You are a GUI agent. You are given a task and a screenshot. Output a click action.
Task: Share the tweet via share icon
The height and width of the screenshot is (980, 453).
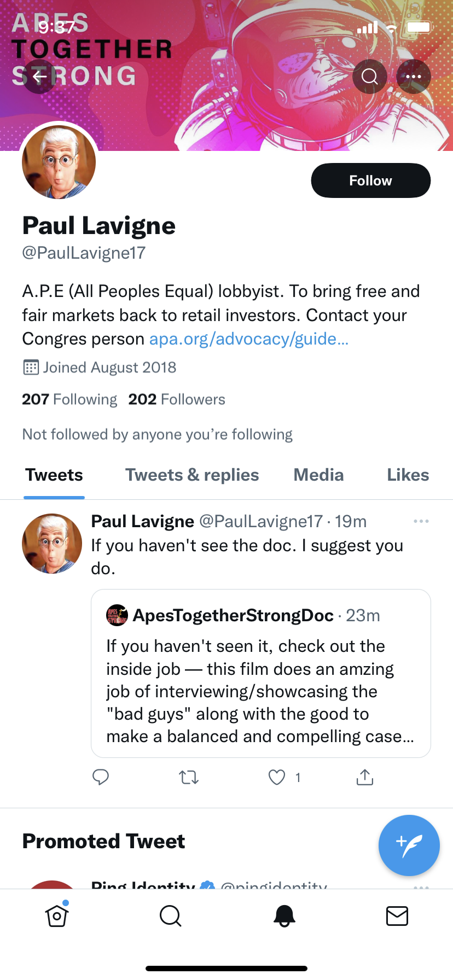(x=365, y=777)
